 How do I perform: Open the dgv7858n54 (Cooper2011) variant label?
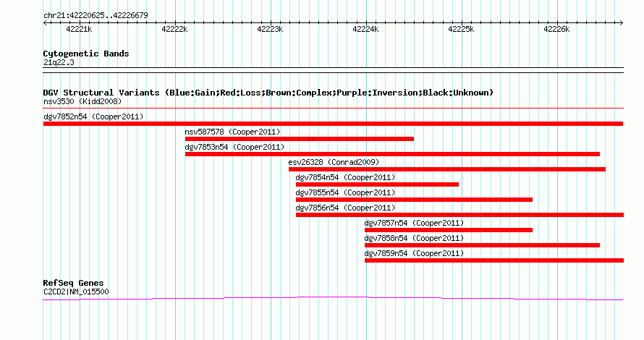[414, 238]
